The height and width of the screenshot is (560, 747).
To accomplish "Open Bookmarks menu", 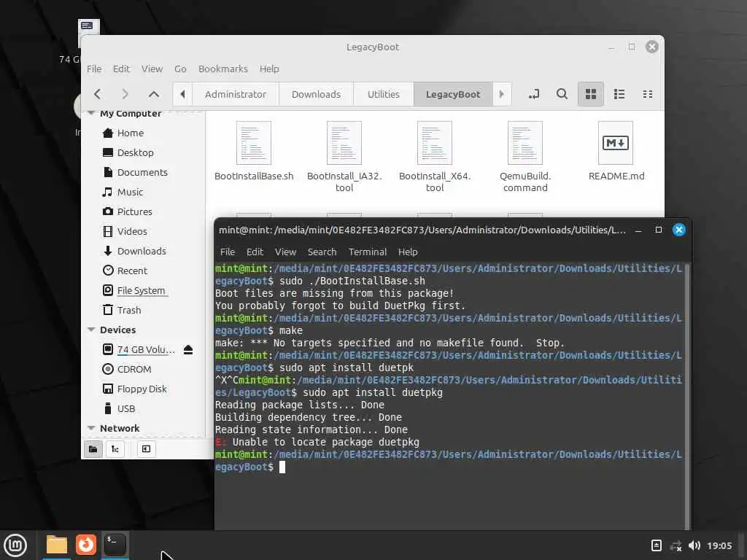I will 223,69.
